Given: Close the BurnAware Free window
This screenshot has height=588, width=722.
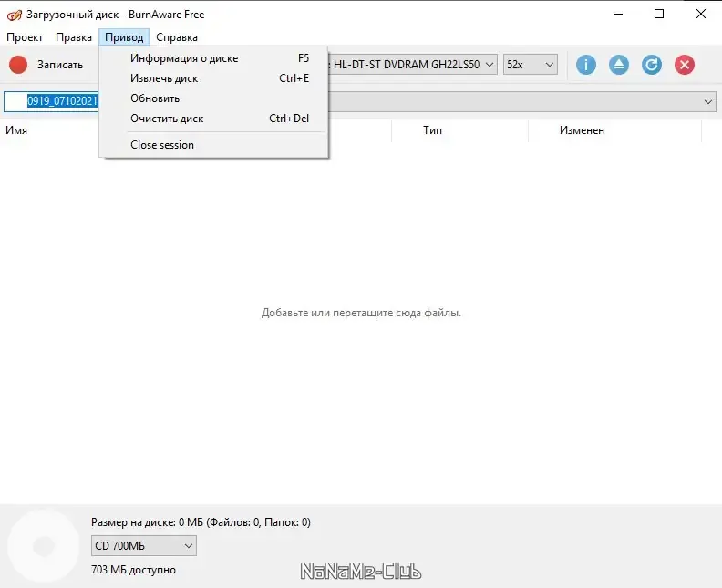Looking at the screenshot, I should click(x=700, y=14).
